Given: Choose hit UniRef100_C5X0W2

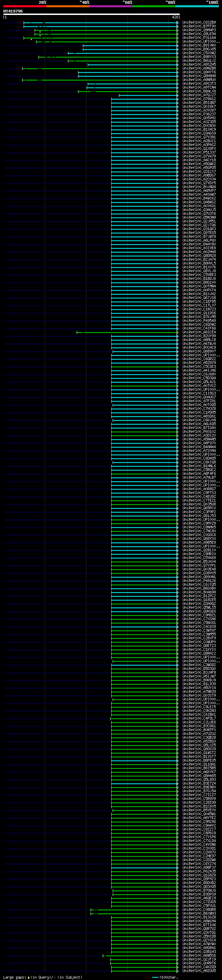Looking at the screenshot, I should click(x=199, y=53).
